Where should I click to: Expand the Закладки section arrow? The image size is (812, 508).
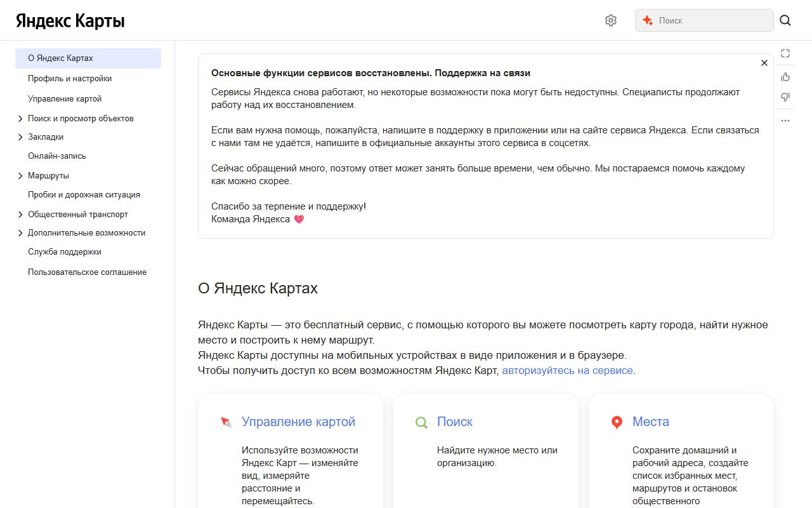[x=21, y=137]
